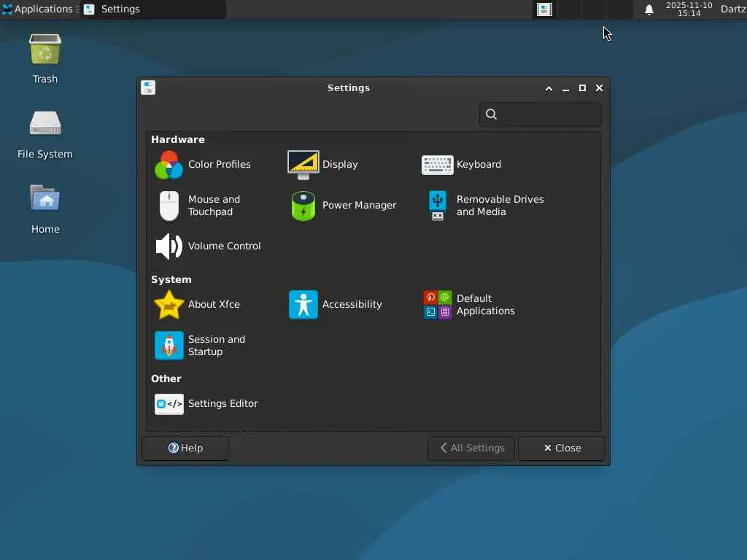Open the Keyboard settings icon

coord(438,165)
